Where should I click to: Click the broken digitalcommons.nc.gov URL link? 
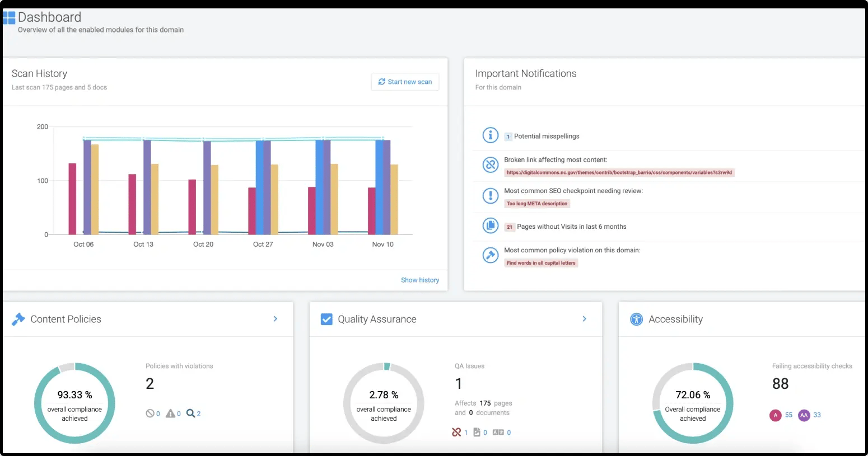[x=619, y=172]
